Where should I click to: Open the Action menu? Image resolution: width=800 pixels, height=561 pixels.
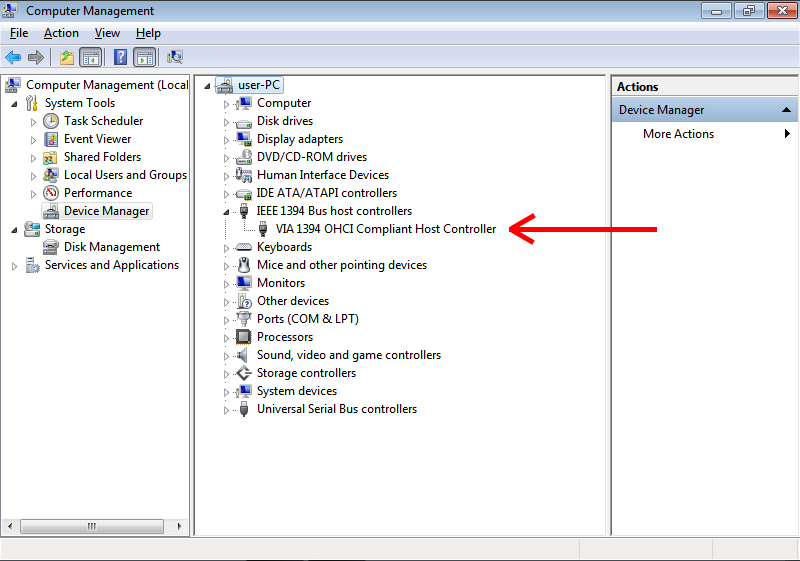coord(61,33)
